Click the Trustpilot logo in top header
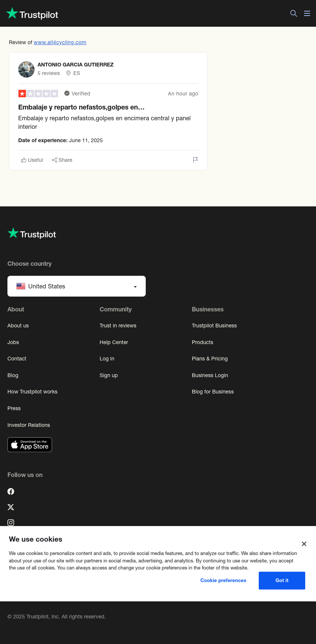The height and width of the screenshot is (644, 316). pos(32,14)
